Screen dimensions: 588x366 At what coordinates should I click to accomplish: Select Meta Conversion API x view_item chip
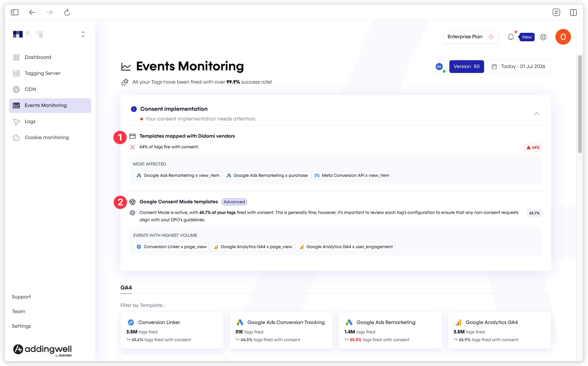tap(351, 175)
